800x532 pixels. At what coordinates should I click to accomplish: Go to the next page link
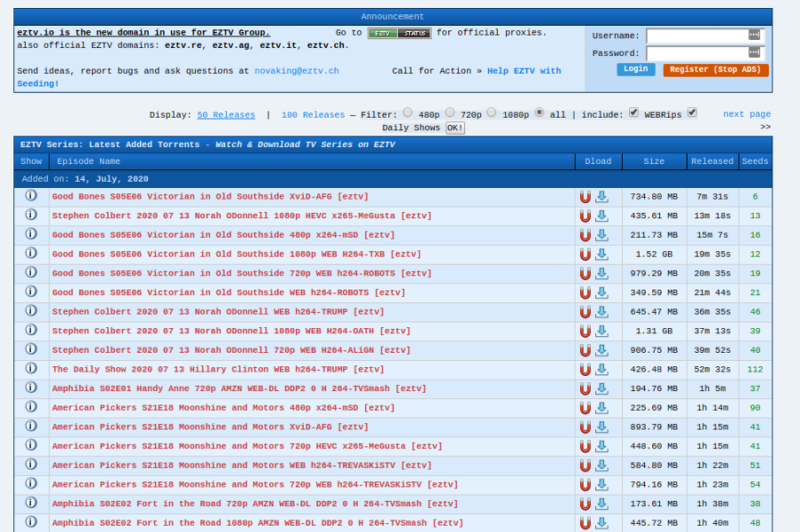[x=746, y=115]
